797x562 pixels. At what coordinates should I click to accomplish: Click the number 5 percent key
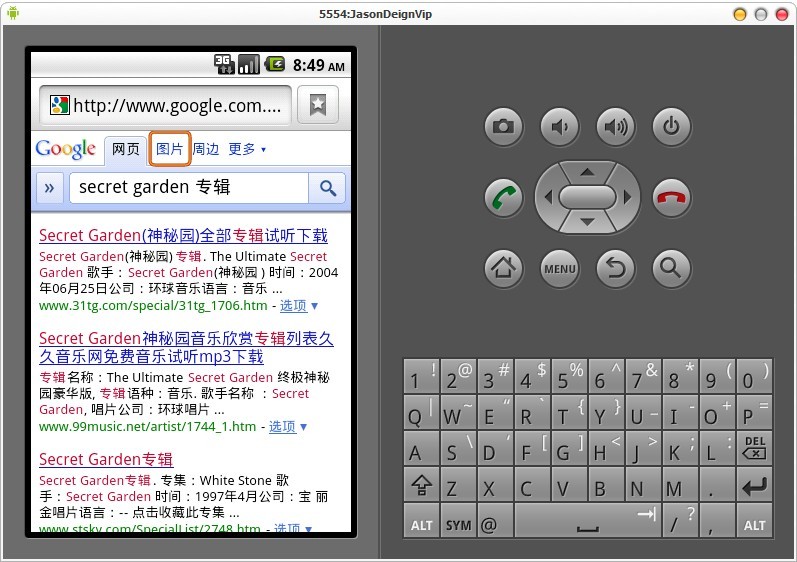click(x=569, y=376)
